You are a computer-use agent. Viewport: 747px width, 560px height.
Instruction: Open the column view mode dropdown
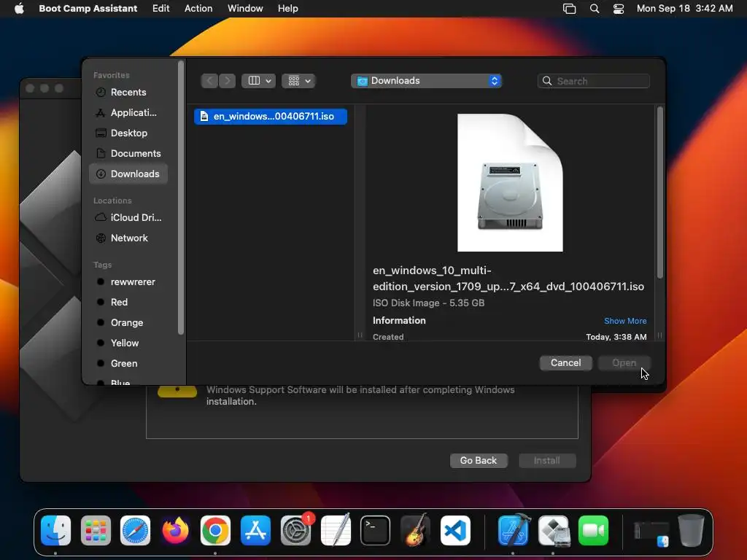click(259, 81)
